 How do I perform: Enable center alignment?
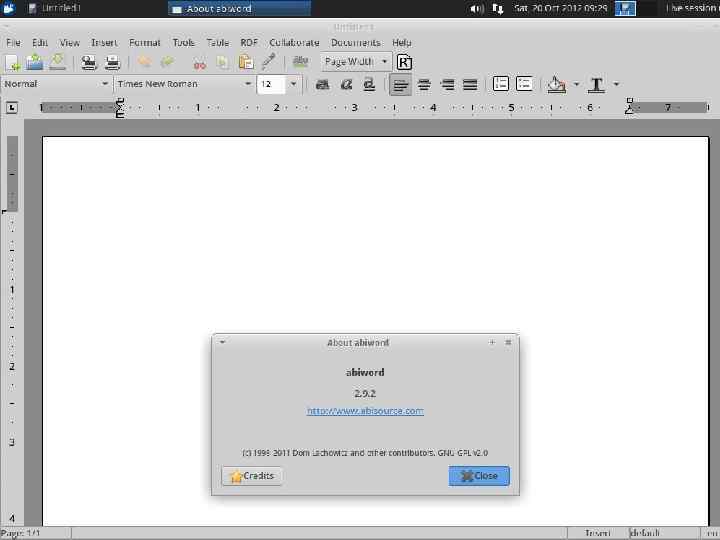point(424,84)
